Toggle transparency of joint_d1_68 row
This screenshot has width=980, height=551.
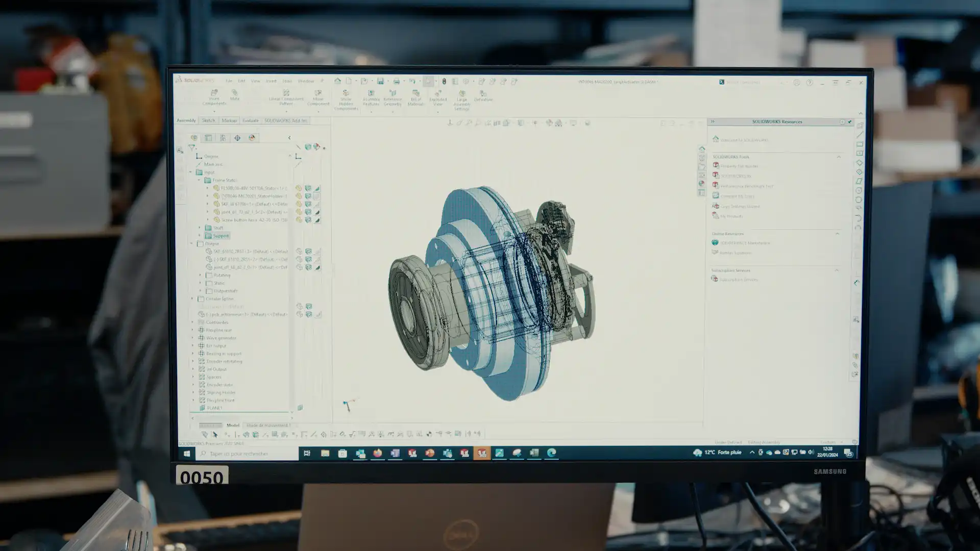click(x=317, y=267)
